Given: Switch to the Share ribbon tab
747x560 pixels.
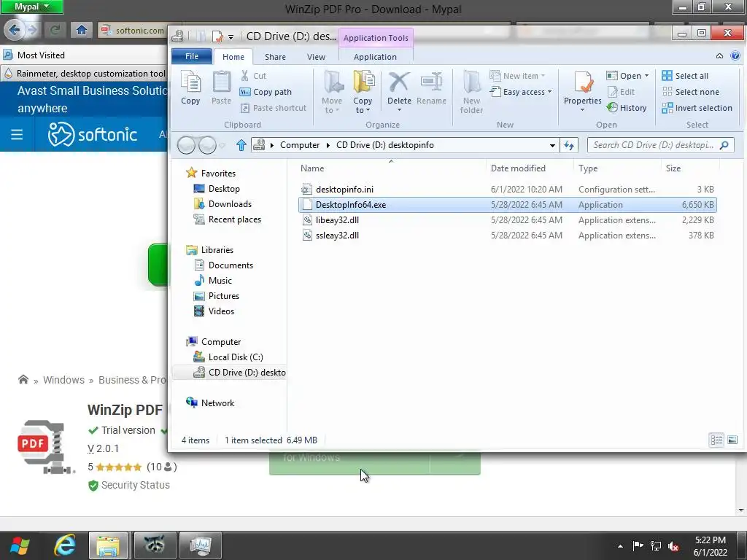Looking at the screenshot, I should pyautogui.click(x=275, y=57).
